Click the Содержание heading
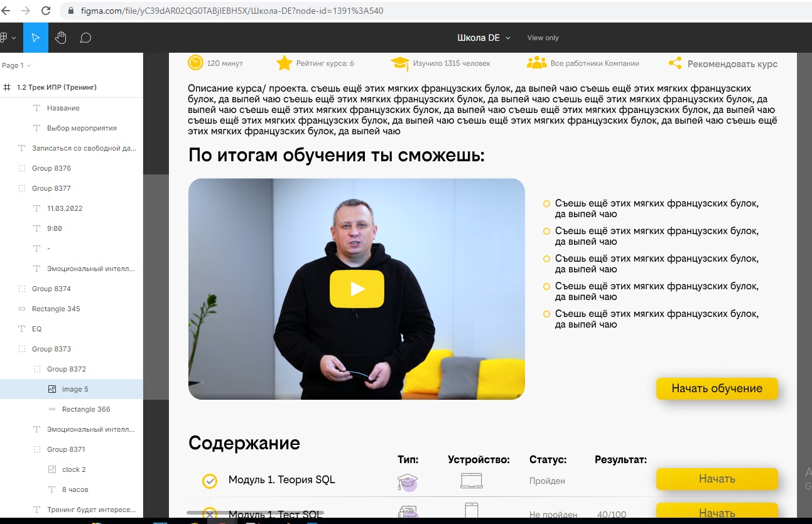The image size is (812, 524). pos(244,443)
